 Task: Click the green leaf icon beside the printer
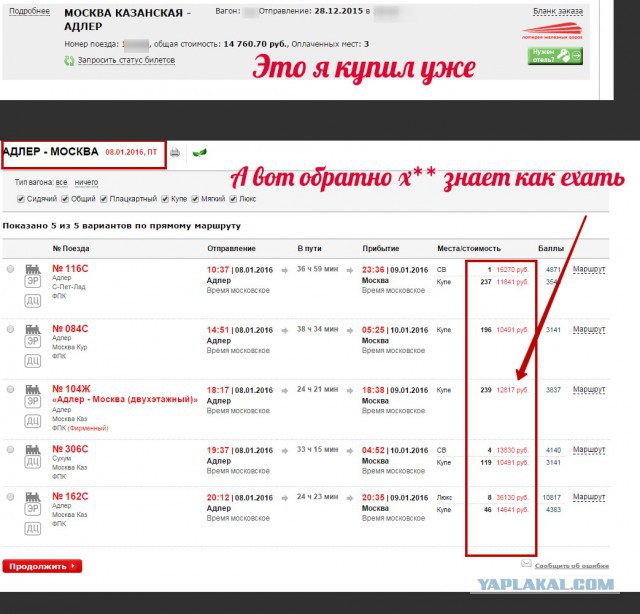point(200,152)
